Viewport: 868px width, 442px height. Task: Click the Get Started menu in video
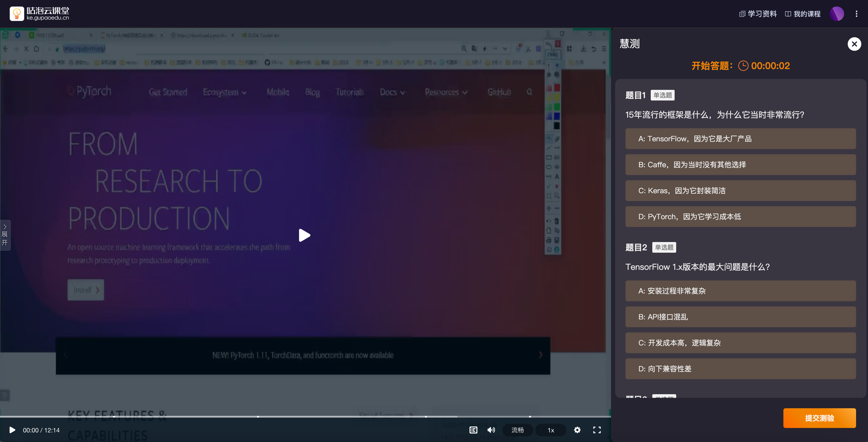tap(168, 92)
